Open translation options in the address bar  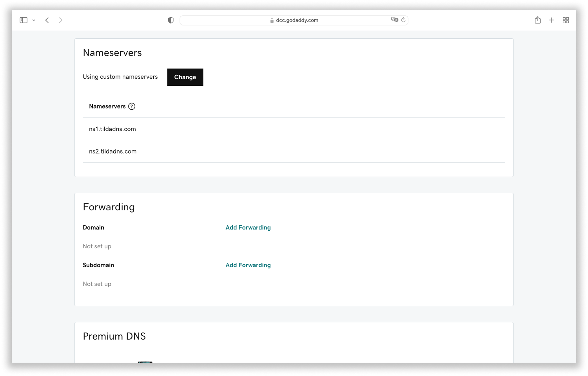[x=395, y=20]
